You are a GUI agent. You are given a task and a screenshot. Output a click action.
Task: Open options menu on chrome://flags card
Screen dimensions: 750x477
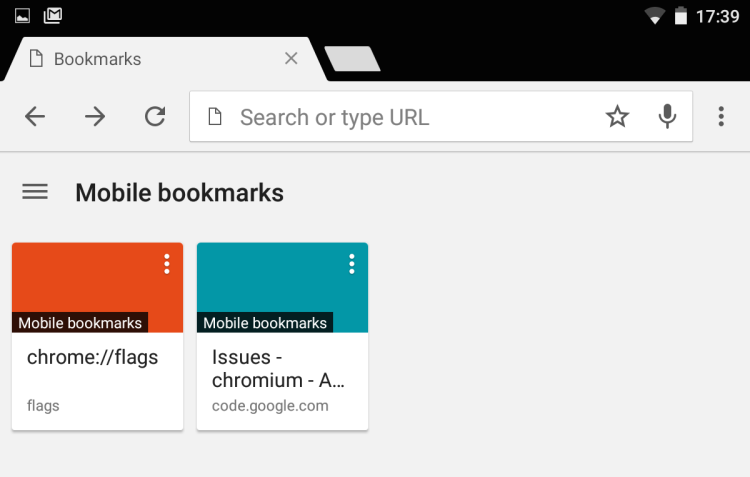[x=166, y=264]
